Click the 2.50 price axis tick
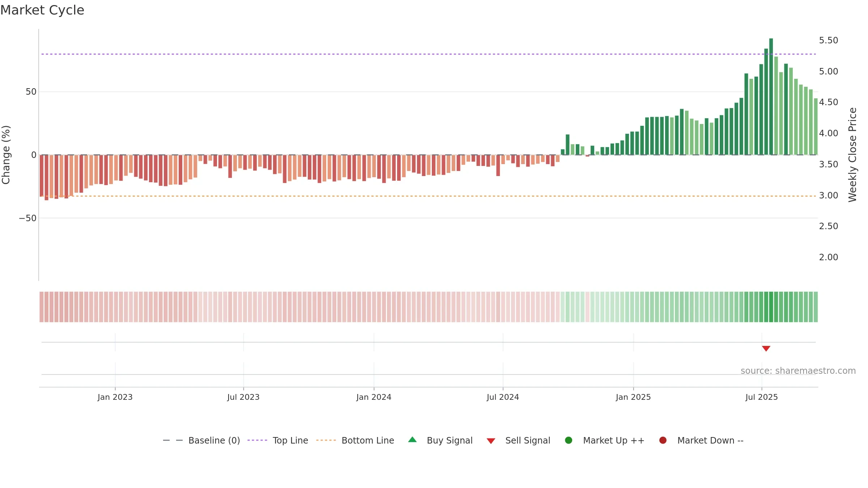The image size is (868, 488). tap(829, 226)
